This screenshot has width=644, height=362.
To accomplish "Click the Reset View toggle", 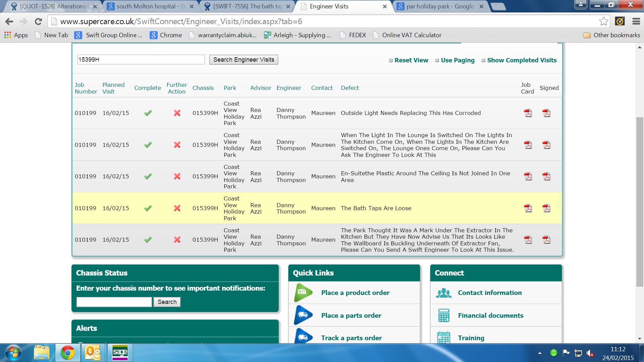I will tap(411, 60).
